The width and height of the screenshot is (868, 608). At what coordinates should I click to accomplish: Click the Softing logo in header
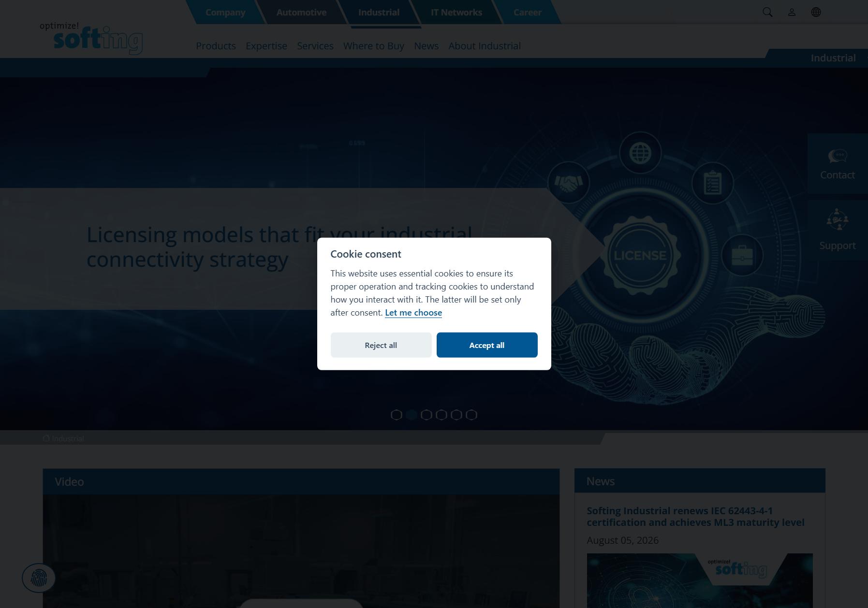click(91, 38)
